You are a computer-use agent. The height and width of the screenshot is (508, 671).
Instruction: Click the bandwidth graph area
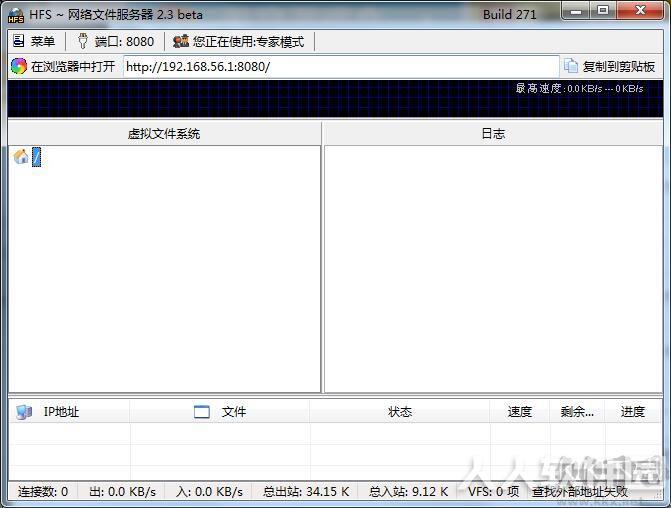point(335,98)
